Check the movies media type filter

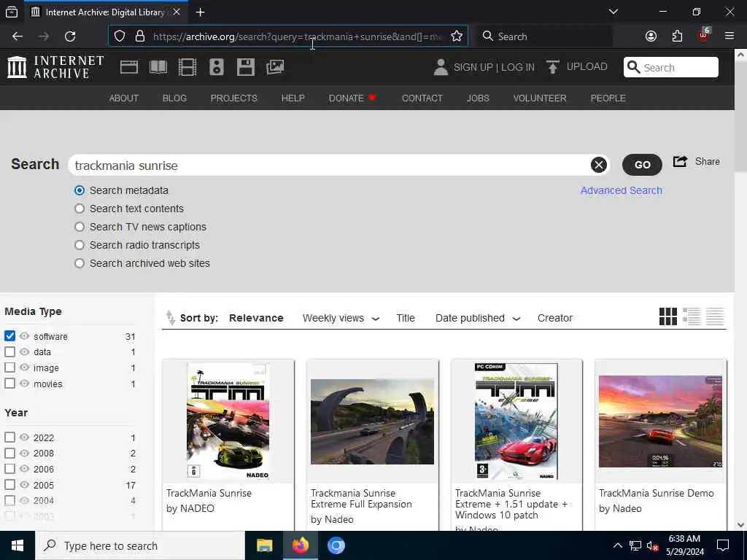tap(9, 384)
